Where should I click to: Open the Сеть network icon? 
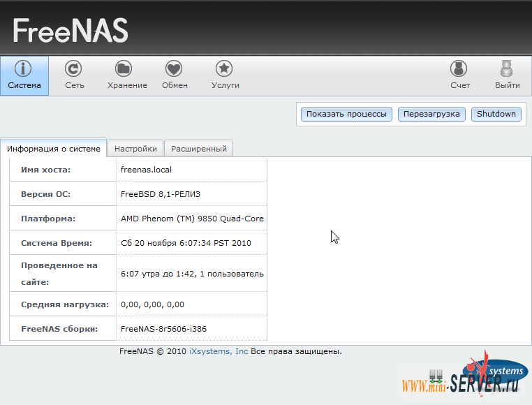73,68
